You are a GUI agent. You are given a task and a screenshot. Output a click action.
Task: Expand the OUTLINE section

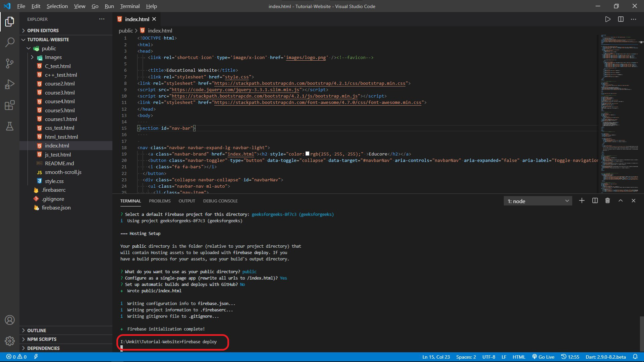[x=37, y=330]
